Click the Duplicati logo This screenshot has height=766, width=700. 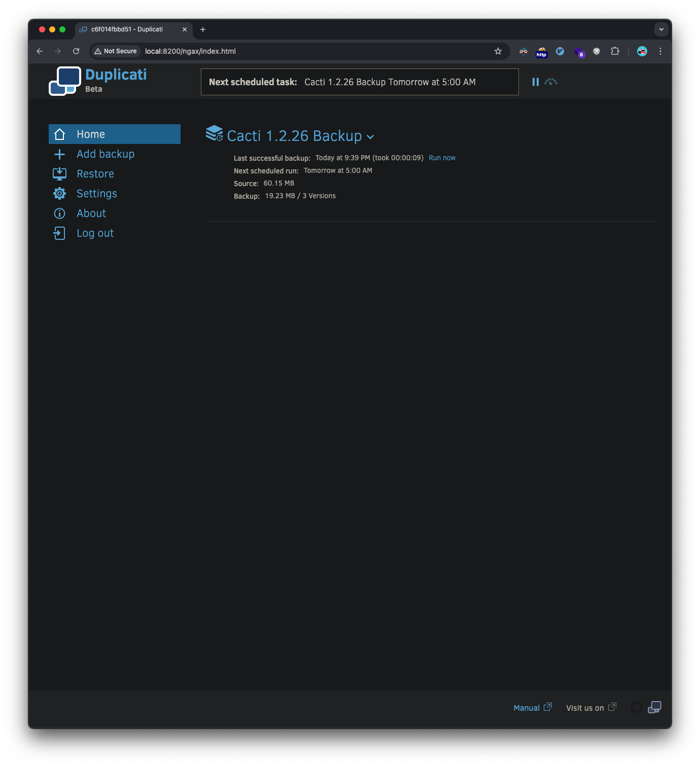64,80
